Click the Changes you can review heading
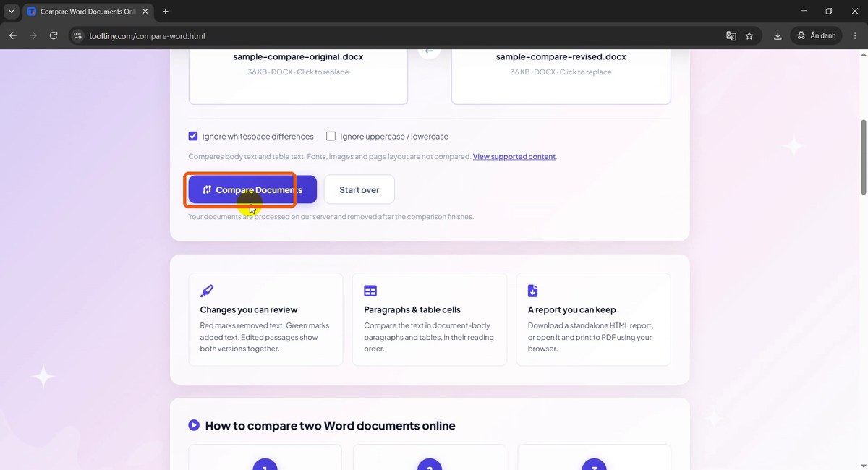The image size is (868, 470). click(x=249, y=309)
